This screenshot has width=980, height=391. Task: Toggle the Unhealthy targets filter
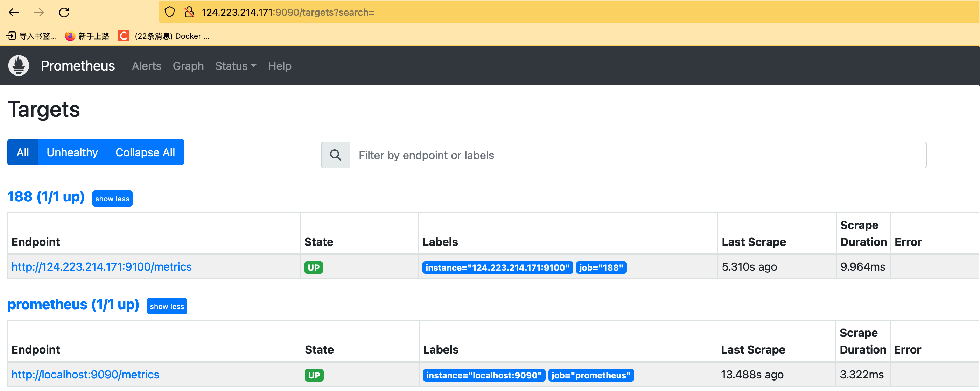[x=72, y=152]
